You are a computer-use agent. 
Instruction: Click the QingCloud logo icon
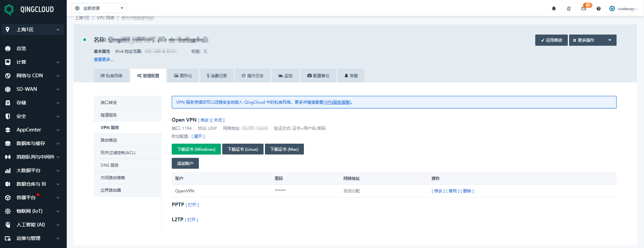(9, 9)
